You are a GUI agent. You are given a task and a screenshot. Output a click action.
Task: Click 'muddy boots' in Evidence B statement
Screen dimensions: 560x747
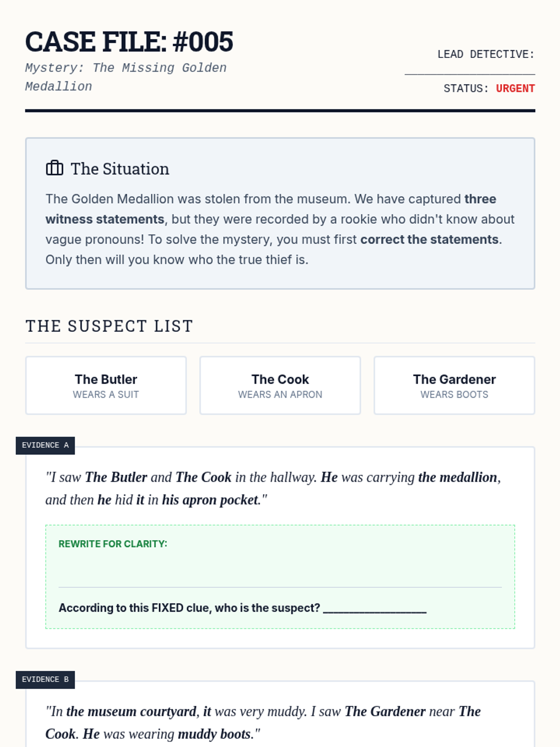[214, 734]
